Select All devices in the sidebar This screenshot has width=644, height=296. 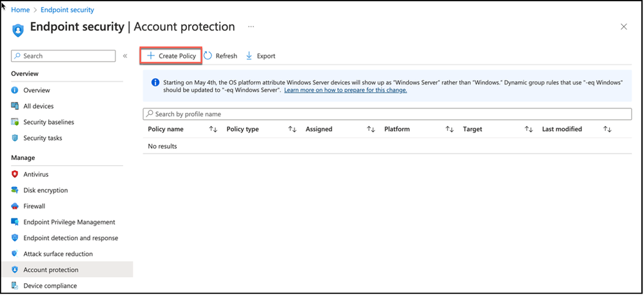pos(39,106)
